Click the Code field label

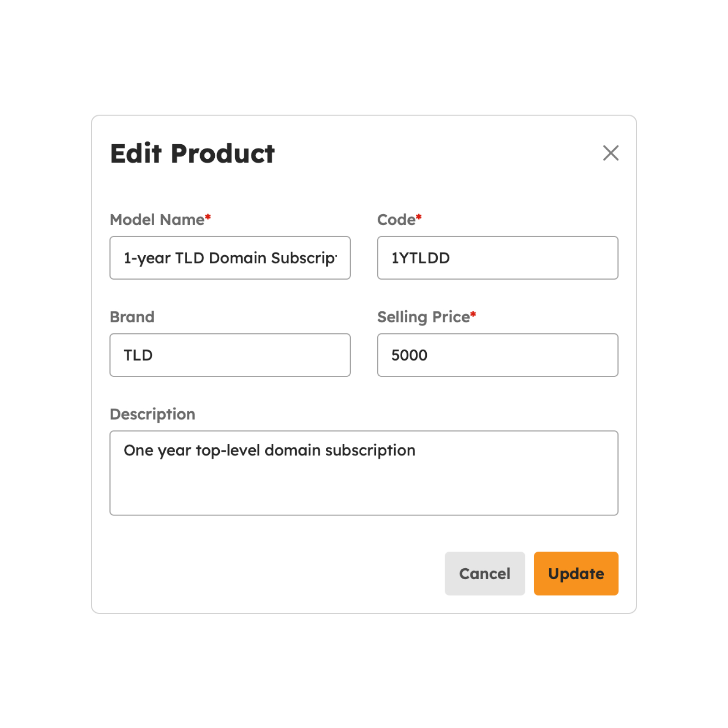[x=396, y=220]
